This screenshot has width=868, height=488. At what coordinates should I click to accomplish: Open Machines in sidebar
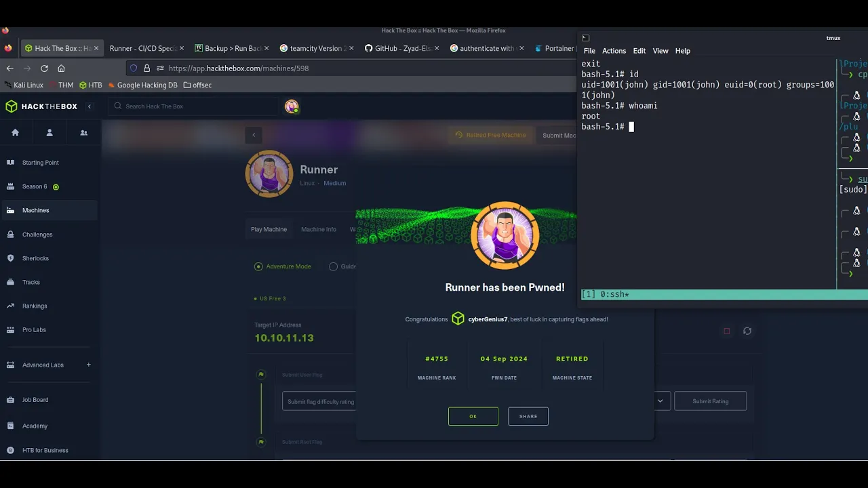[x=49, y=210]
